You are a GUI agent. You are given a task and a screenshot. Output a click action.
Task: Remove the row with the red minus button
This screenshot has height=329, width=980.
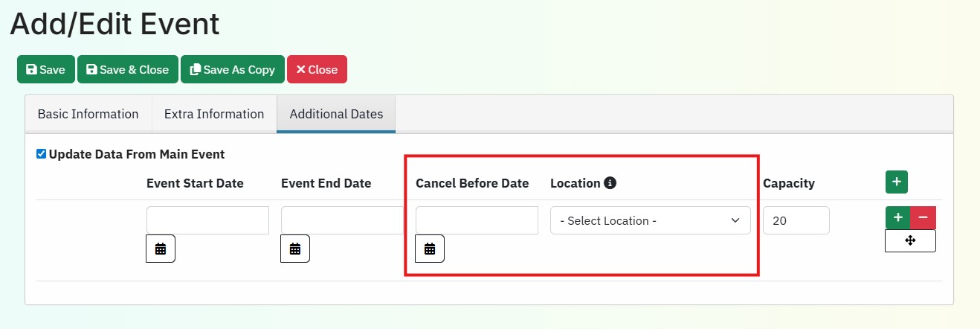(923, 217)
